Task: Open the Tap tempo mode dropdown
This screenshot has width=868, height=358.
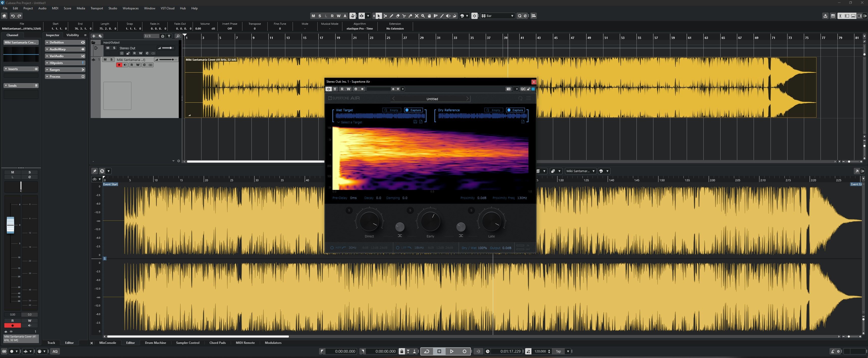Action: [x=568, y=351]
